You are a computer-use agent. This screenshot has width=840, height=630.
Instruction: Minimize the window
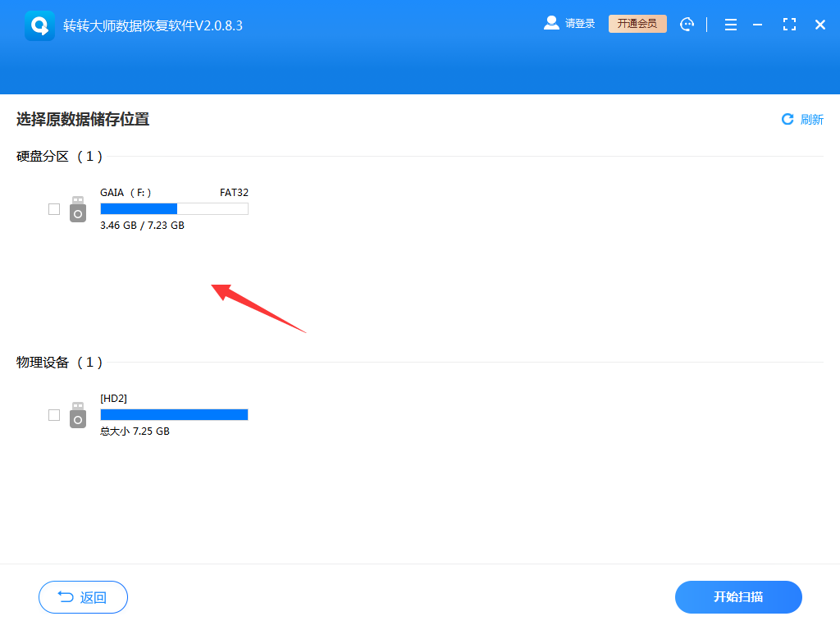coord(757,25)
